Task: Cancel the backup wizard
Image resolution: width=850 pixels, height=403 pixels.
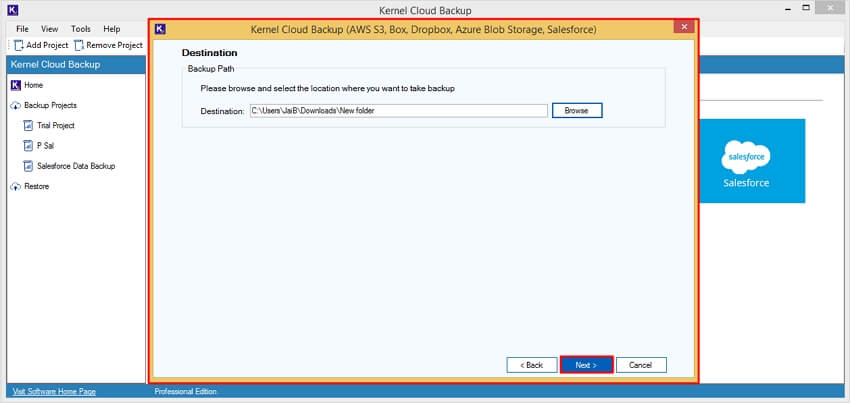Action: point(641,365)
